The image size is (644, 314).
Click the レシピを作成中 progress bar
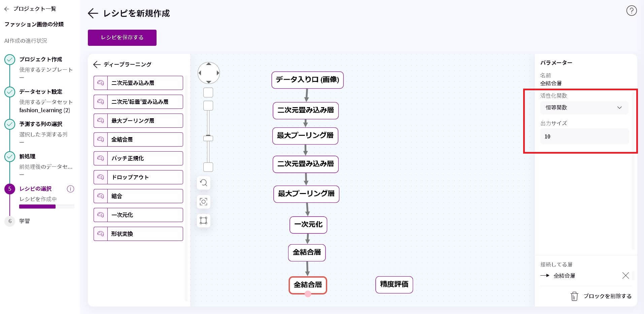click(47, 207)
